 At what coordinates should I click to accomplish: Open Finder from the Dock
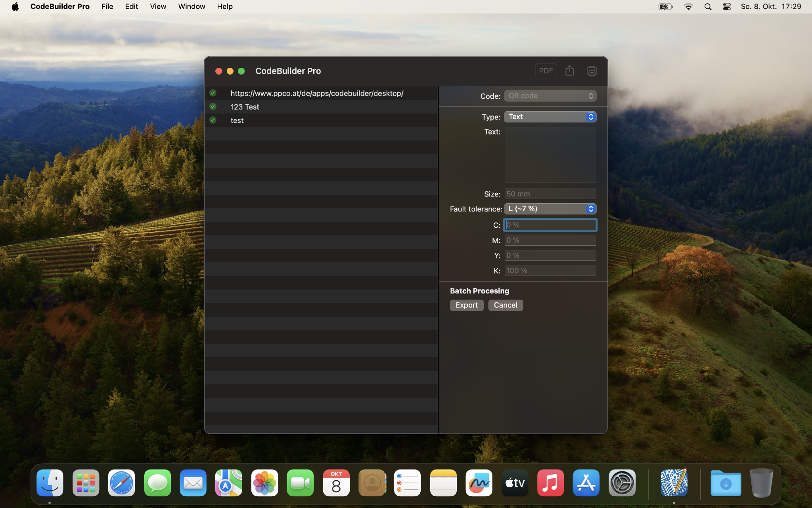coord(50,483)
